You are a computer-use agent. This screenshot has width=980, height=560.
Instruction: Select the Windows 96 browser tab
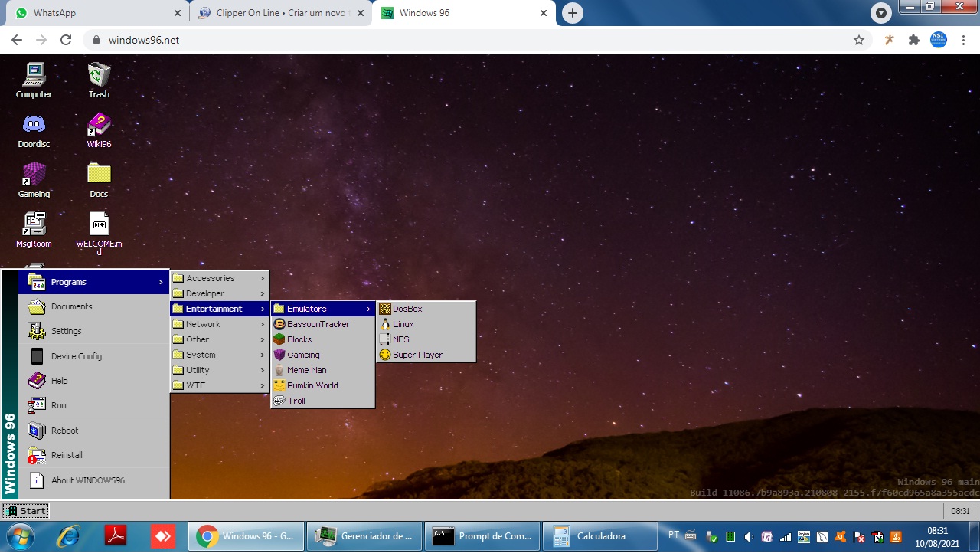[x=464, y=13]
